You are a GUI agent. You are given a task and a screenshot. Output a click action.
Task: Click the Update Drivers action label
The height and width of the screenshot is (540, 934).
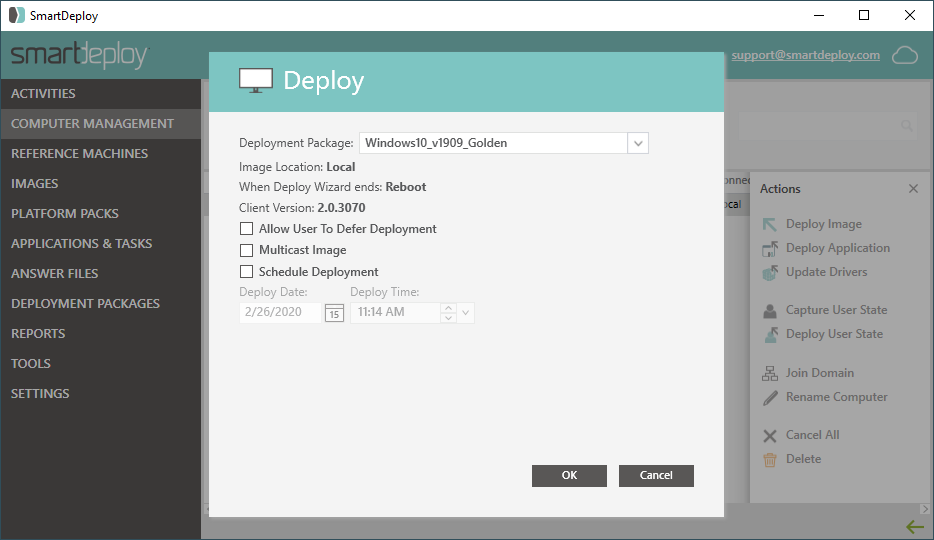(826, 271)
